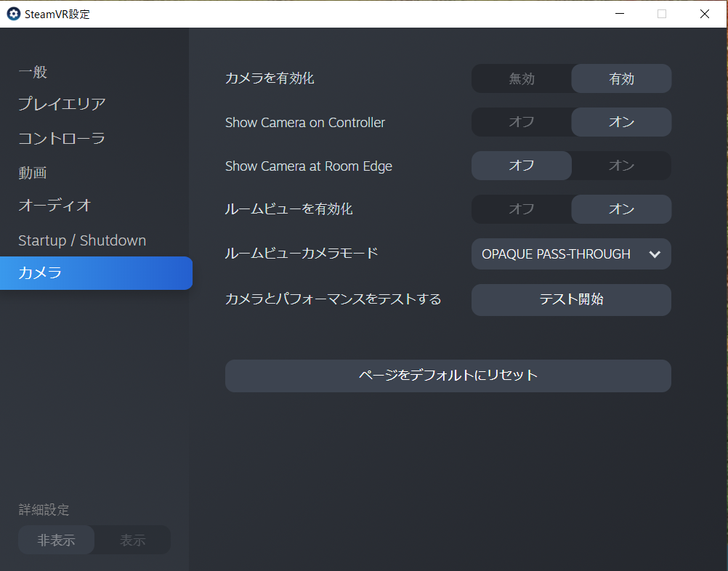The image size is (728, 571).
Task: Go to the 動画 settings tab
Action: point(33,173)
